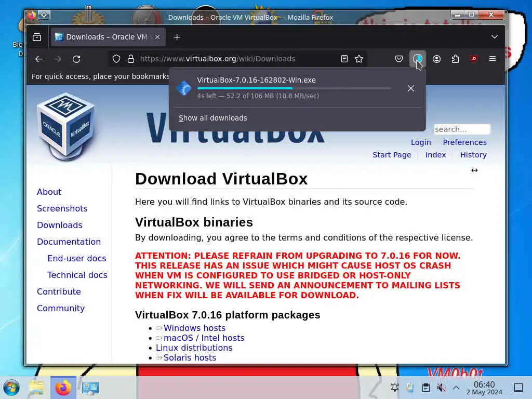Toggle reader view icon

[344, 59]
